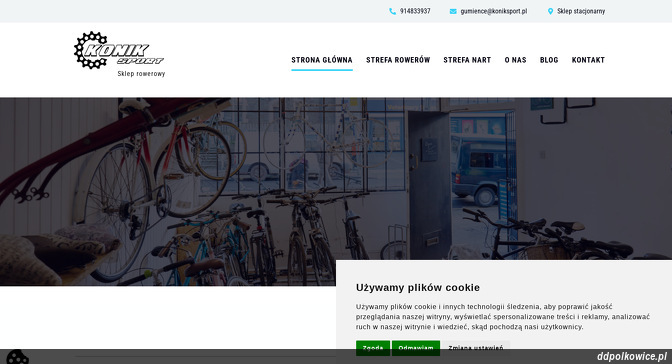
Task: Click the Używamy plików cookie heading
Action: pos(417,288)
